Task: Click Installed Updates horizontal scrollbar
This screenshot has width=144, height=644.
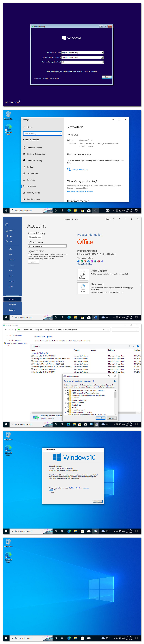Action: 85,412
